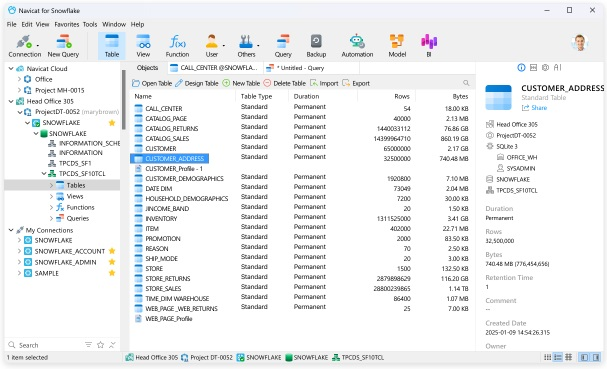
Task: Expand the Views tree node
Action: point(51,196)
